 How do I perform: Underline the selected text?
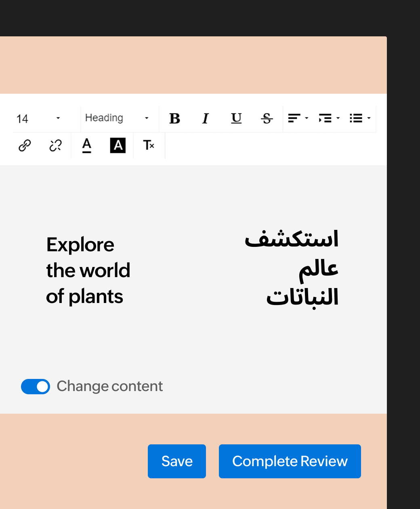pyautogui.click(x=236, y=118)
